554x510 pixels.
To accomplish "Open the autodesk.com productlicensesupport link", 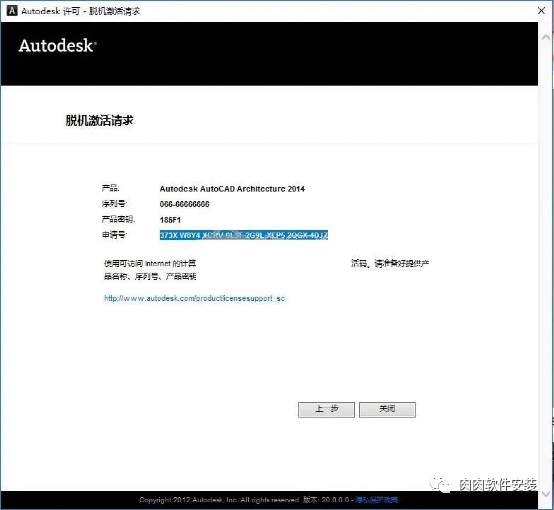I will tap(194, 298).
